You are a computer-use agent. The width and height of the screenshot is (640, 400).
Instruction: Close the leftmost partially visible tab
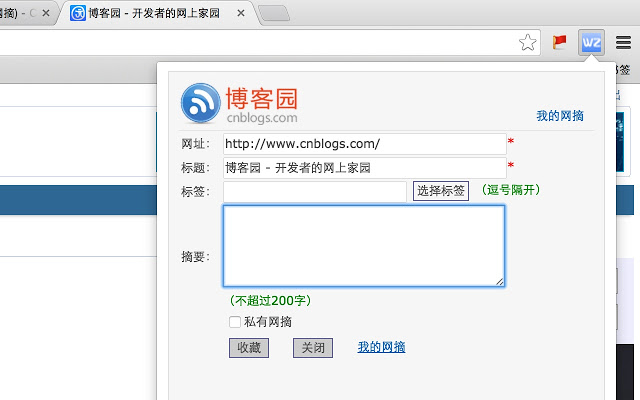(46, 13)
